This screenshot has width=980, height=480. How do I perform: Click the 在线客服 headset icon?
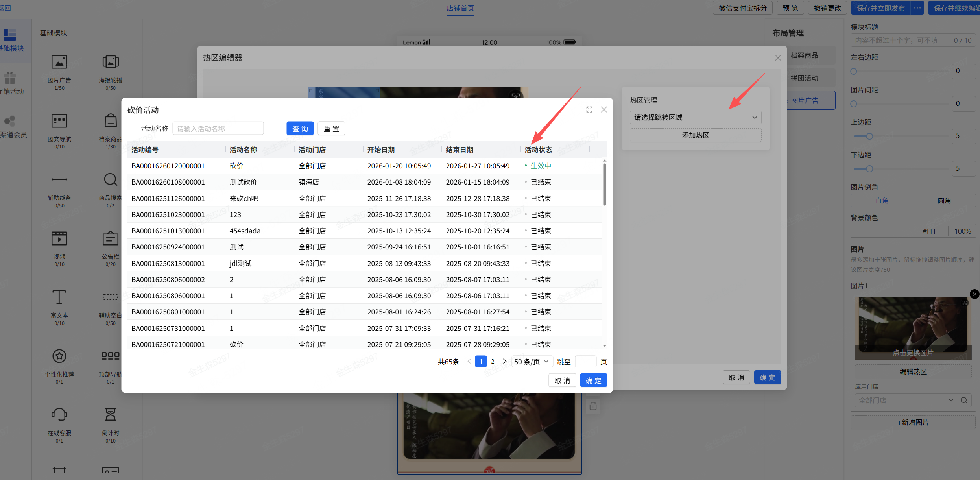click(x=59, y=415)
